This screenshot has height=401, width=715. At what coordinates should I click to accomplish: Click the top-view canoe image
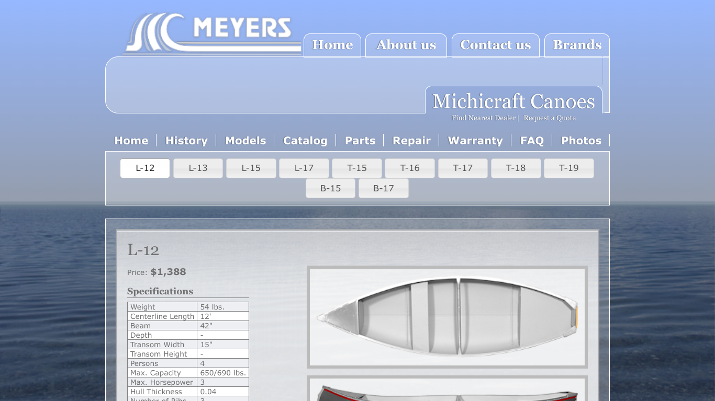coord(447,317)
